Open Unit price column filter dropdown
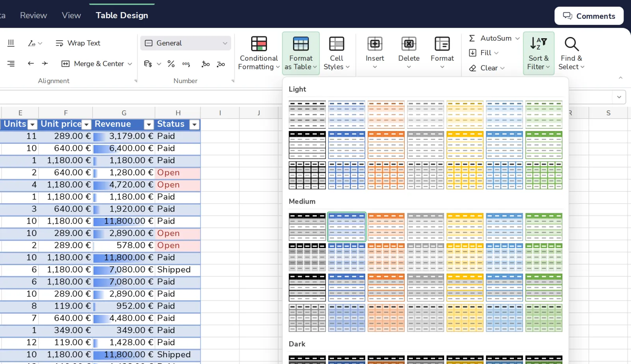This screenshot has width=631, height=364. (x=86, y=125)
